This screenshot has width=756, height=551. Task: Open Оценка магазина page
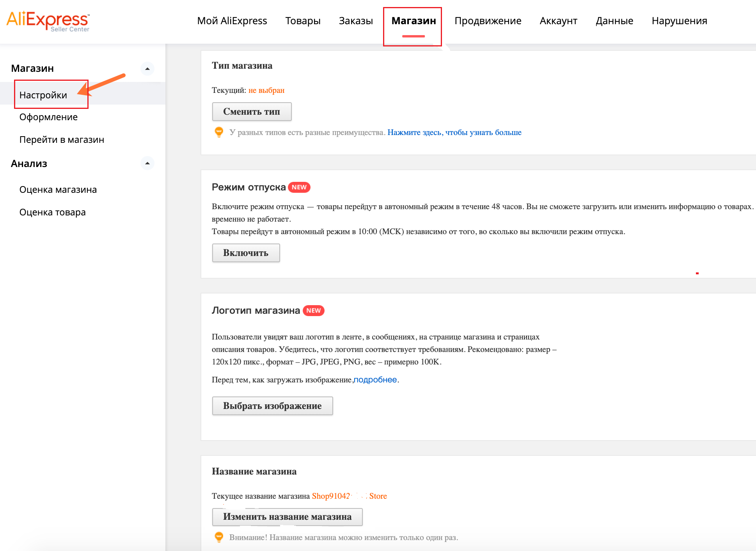point(58,189)
